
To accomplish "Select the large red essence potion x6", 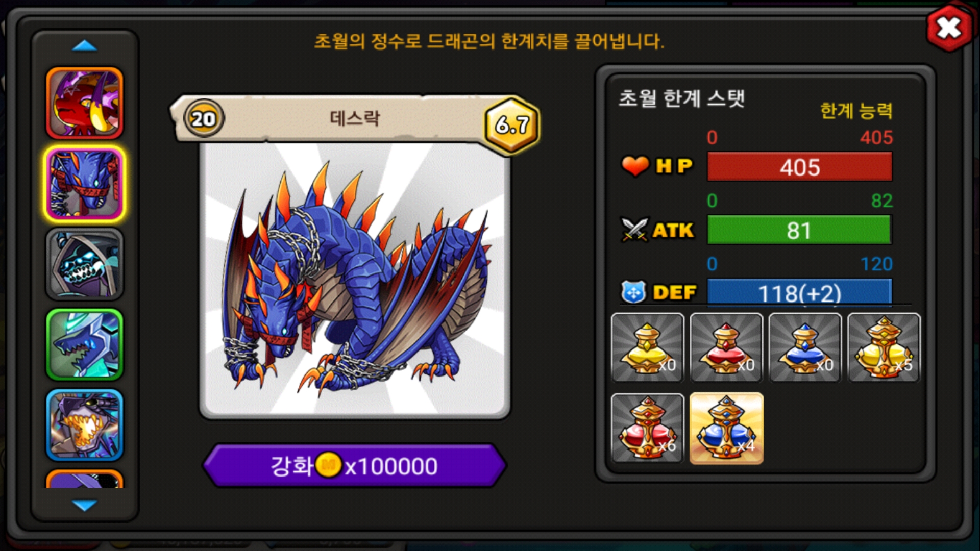I will click(x=647, y=428).
